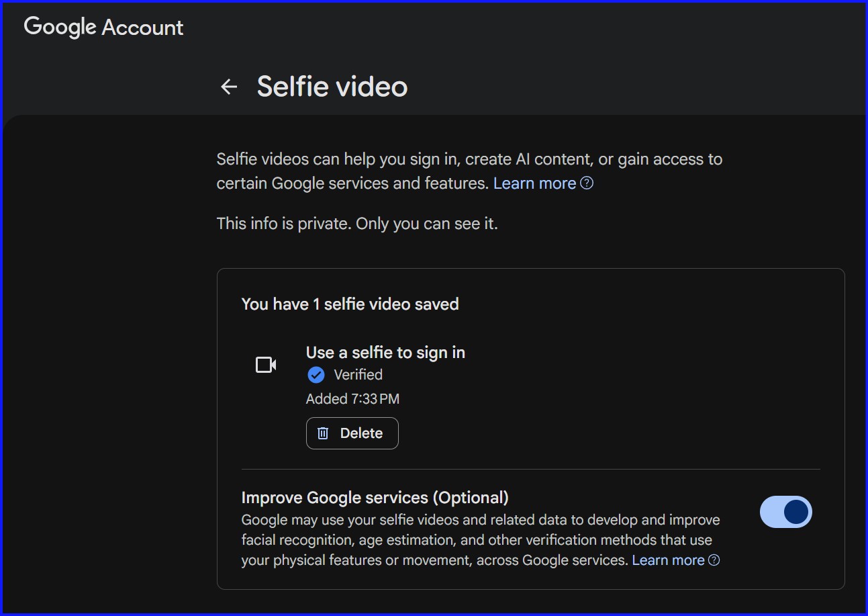Click the Google Account logo
Image resolution: width=868 pixels, height=616 pixels.
(103, 27)
